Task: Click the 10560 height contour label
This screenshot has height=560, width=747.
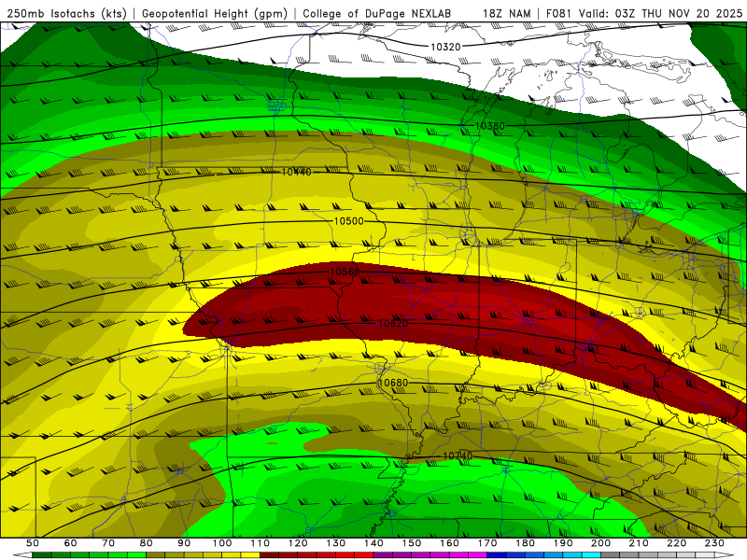Action: (x=345, y=272)
